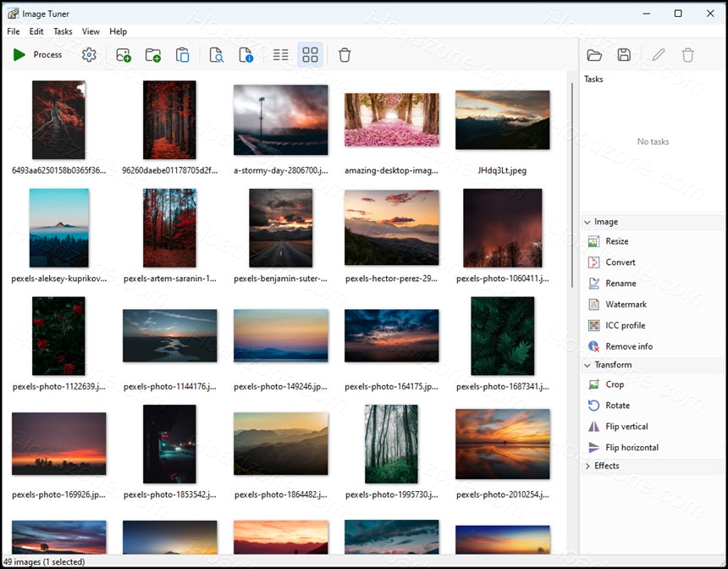Switch to thumbnails grid view icon
The height and width of the screenshot is (569, 728).
pyautogui.click(x=310, y=55)
